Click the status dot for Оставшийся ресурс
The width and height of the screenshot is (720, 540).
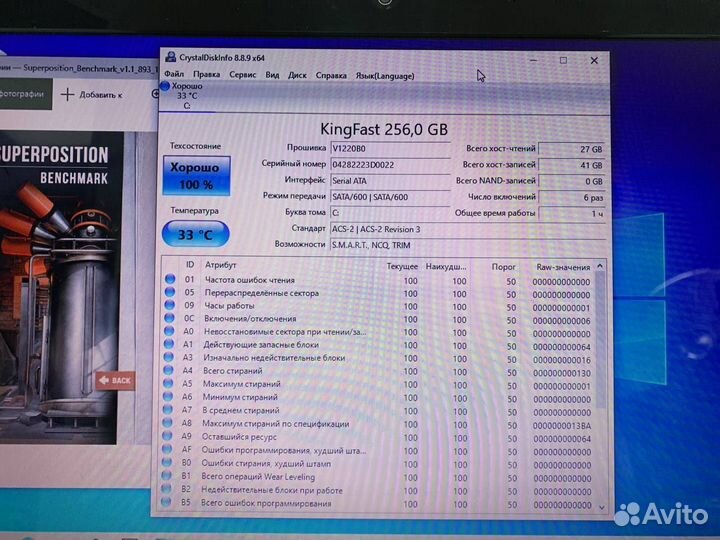pyautogui.click(x=167, y=435)
